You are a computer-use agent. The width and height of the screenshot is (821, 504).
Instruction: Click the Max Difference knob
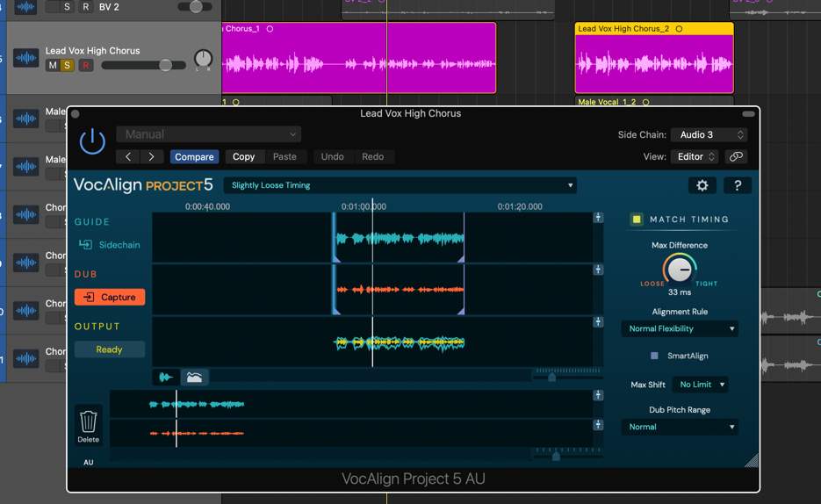point(679,270)
